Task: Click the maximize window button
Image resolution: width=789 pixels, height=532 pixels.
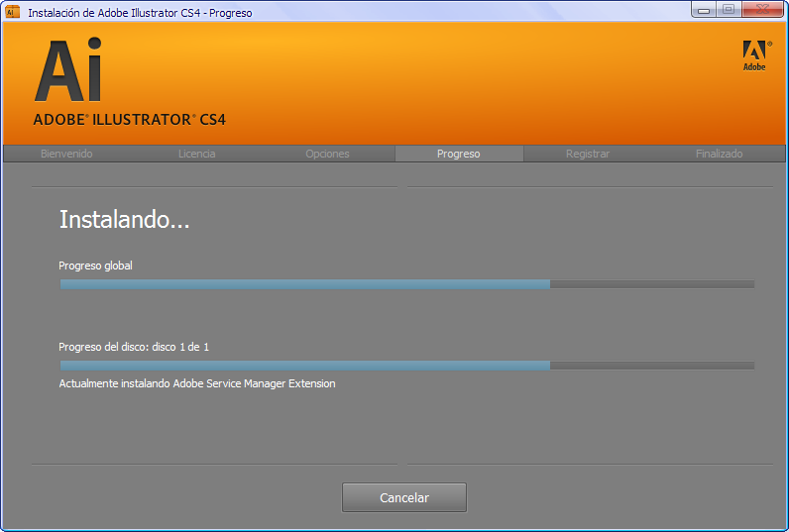Action: (729, 10)
